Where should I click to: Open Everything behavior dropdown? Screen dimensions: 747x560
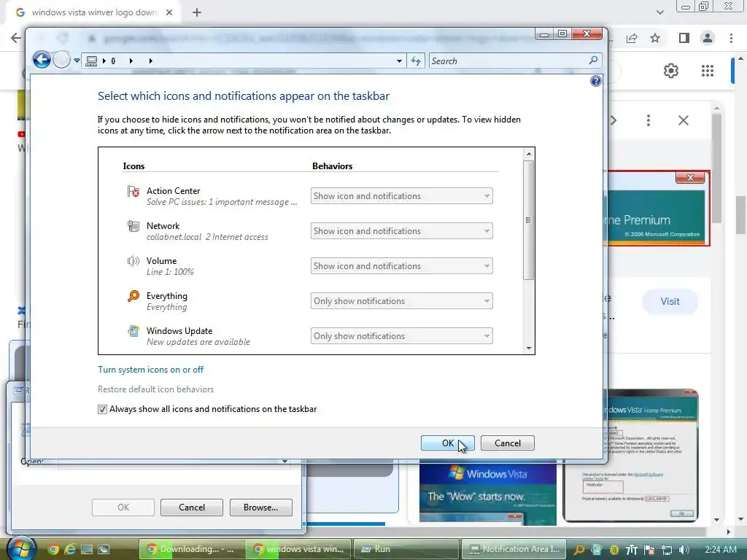coord(402,301)
